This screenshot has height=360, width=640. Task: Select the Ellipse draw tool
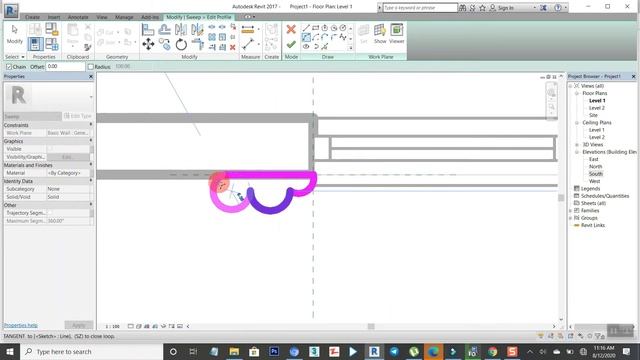pos(306,47)
